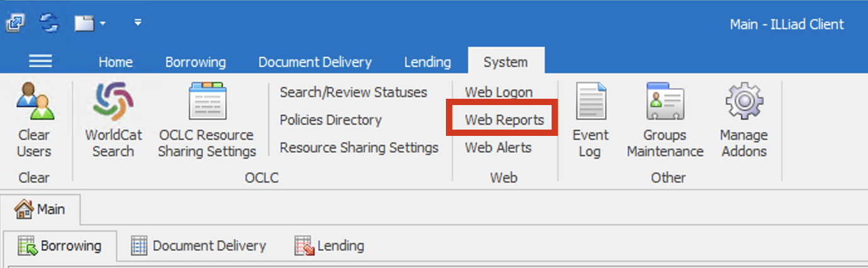Open the hamburger application menu
The height and width of the screenshot is (268, 868).
click(41, 61)
